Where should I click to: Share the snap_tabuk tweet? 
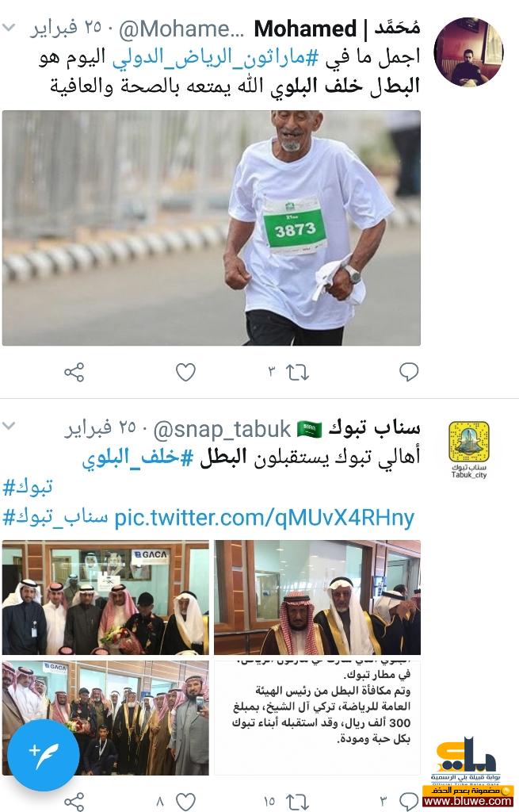pos(74,802)
